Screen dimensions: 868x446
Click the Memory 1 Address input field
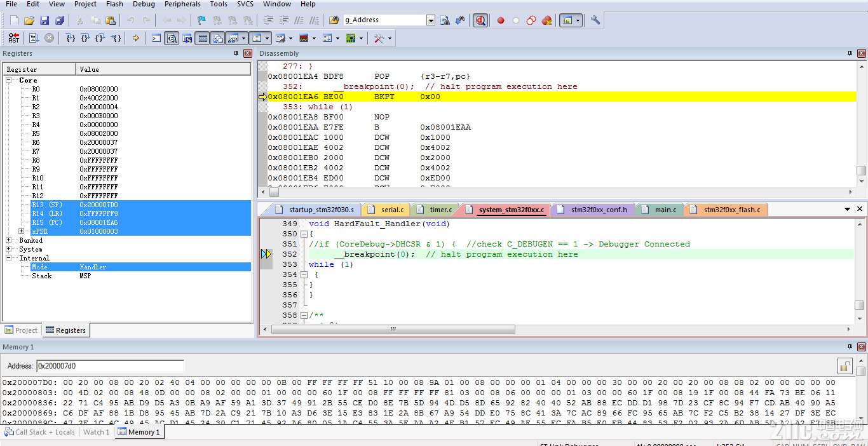[x=110, y=366]
